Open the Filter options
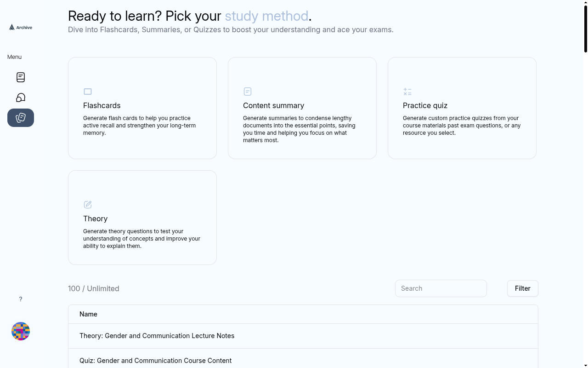Viewport: 588px width, 368px height. 522,288
